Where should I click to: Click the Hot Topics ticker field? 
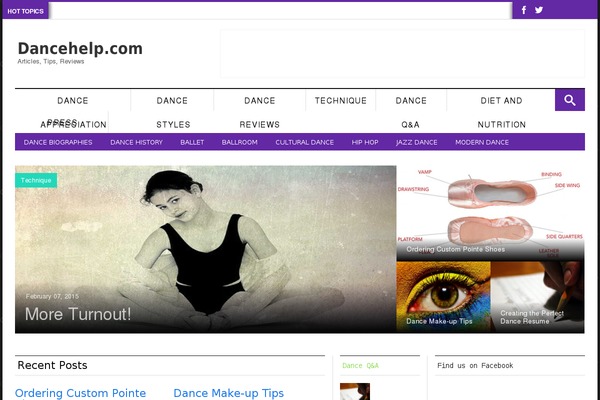pyautogui.click(x=280, y=11)
